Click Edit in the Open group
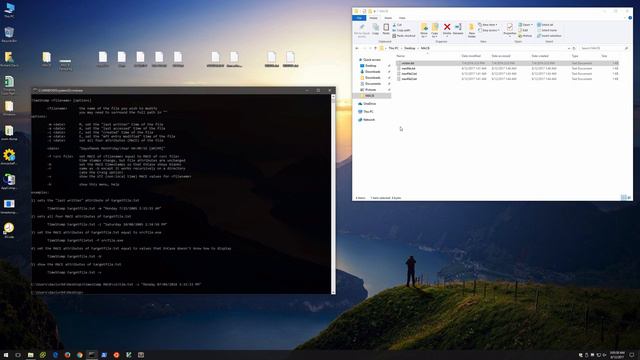The height and width of the screenshot is (360, 640). (523, 30)
